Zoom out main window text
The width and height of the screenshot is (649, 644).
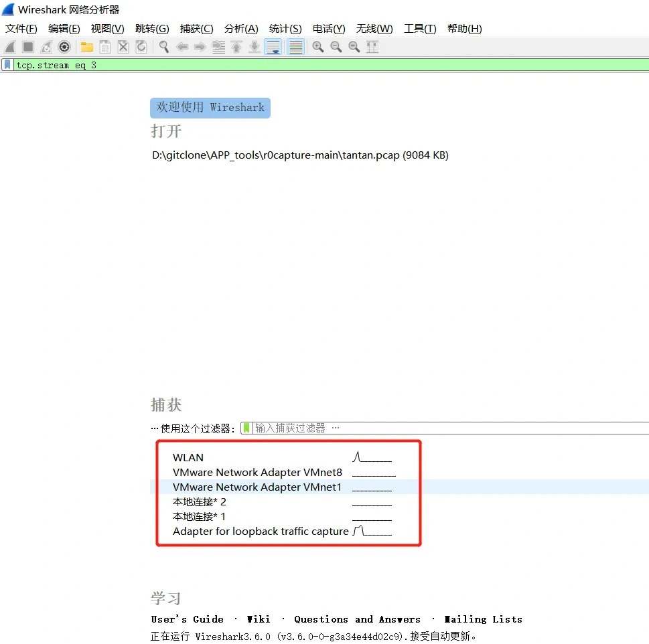[x=336, y=47]
